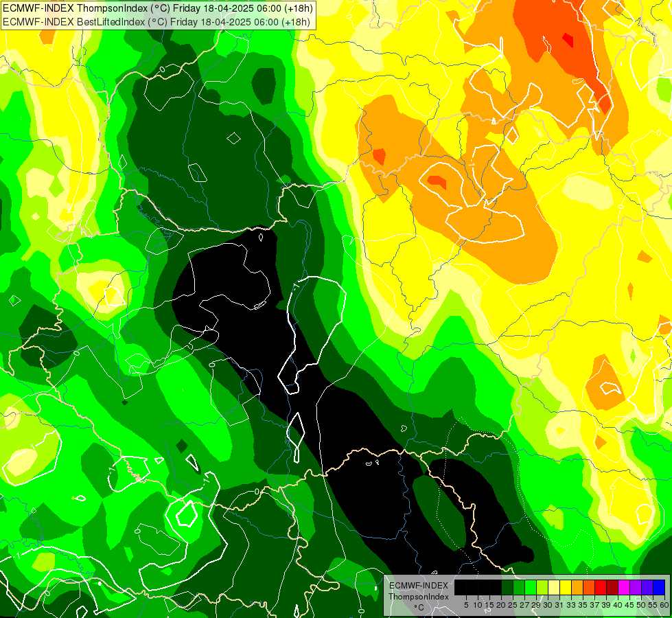
Task: Click the orange 33–35 legend swatch
Action: 577,587
